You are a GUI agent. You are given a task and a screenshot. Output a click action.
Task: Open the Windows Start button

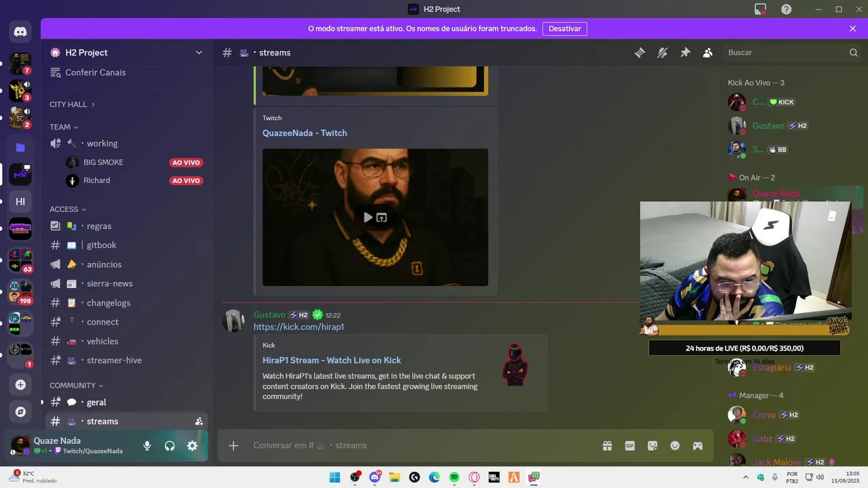click(335, 477)
